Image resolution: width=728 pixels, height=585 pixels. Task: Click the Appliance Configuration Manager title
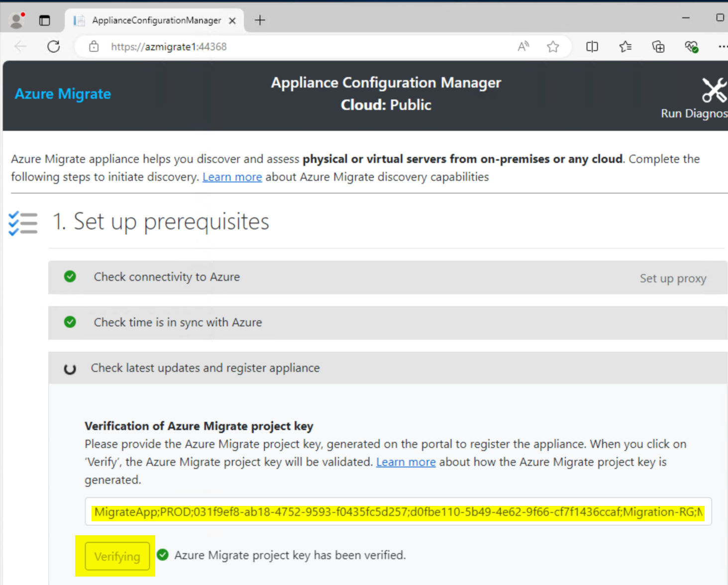point(386,83)
